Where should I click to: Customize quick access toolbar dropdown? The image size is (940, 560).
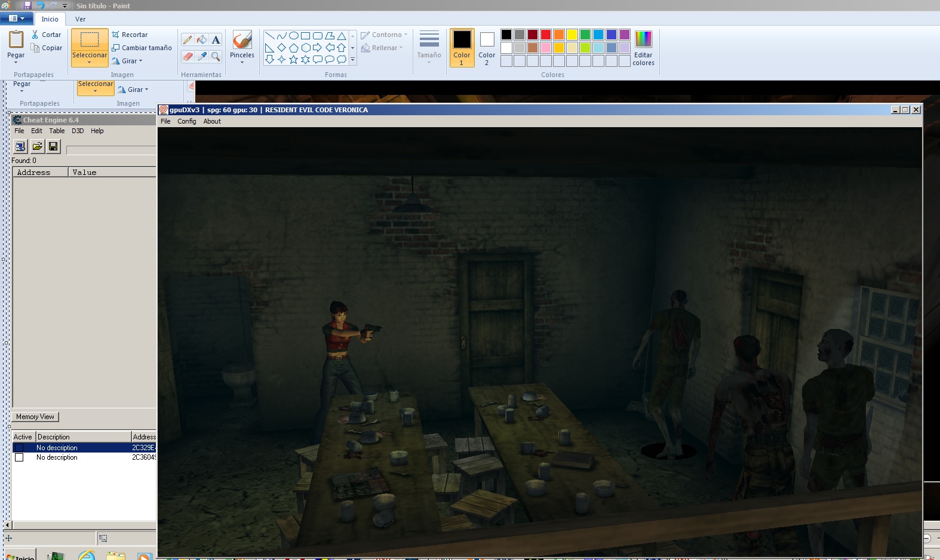65,6
